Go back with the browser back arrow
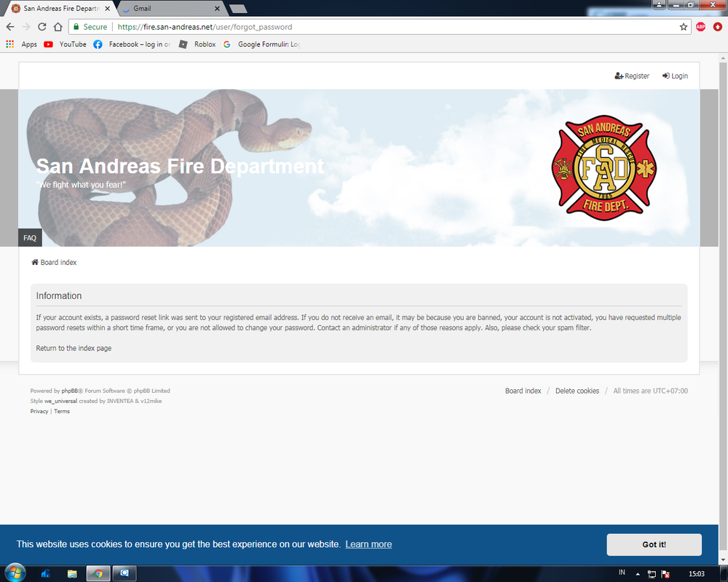728x582 pixels. tap(10, 27)
